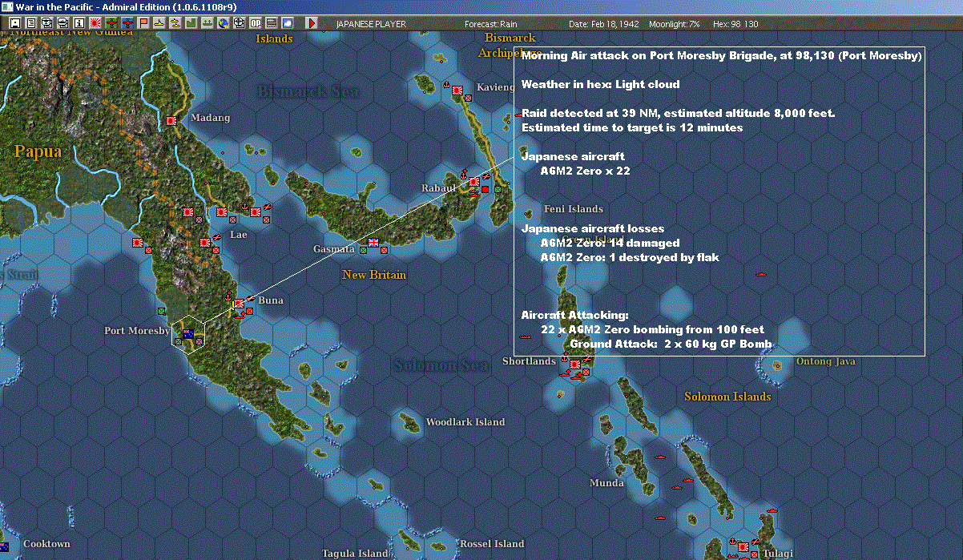Image resolution: width=963 pixels, height=560 pixels.
Task: Click the orange flag toolbar icon
Action: coord(143,24)
